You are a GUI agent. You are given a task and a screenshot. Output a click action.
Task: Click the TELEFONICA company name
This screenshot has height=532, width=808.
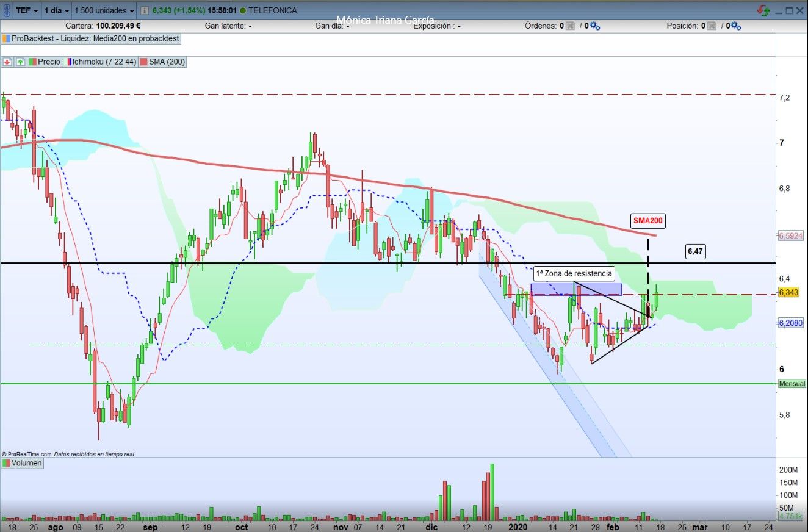[273, 10]
